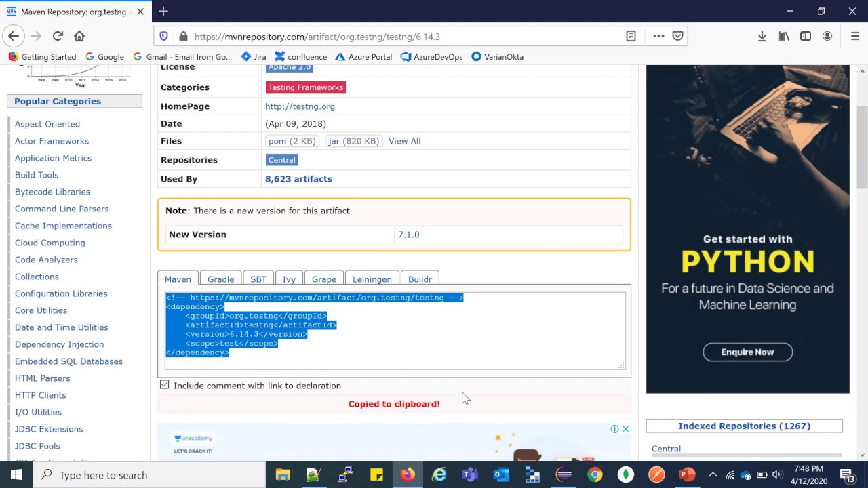
Task: Open Outlook from the taskbar
Action: tap(501, 474)
